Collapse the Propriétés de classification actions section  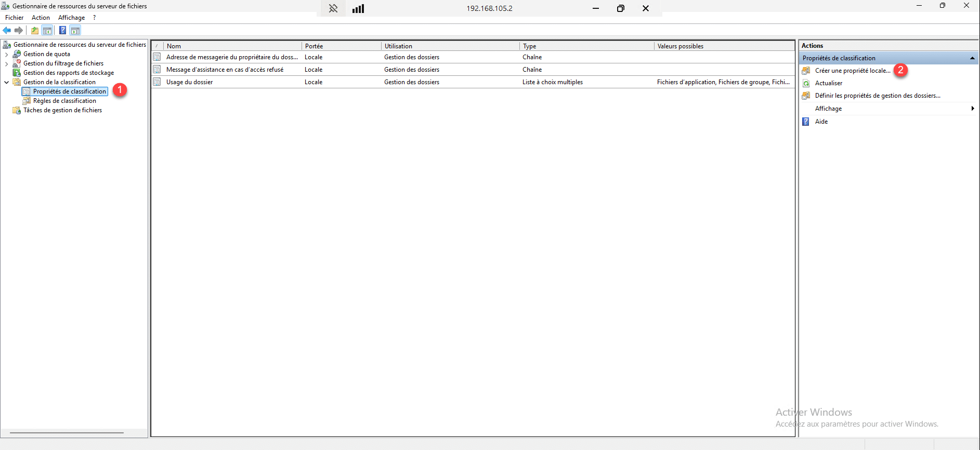pyautogui.click(x=972, y=58)
